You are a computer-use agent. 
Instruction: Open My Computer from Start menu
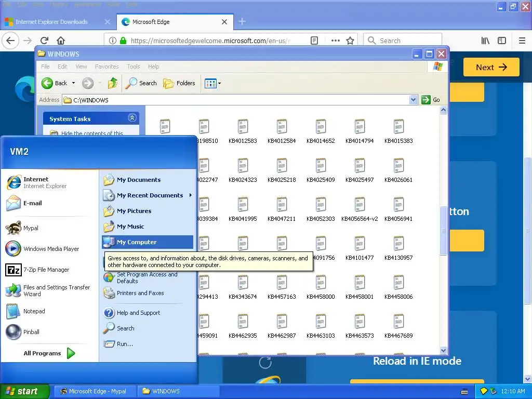click(x=148, y=242)
